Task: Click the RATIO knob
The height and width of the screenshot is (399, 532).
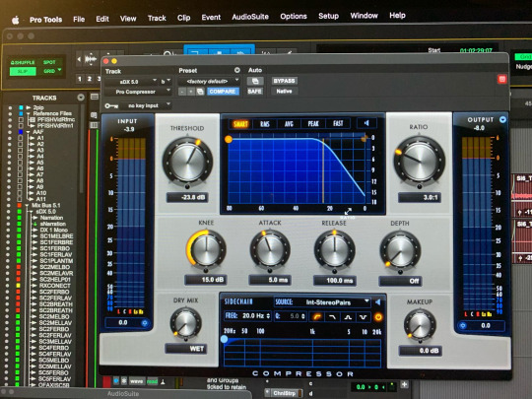Action: 420,162
